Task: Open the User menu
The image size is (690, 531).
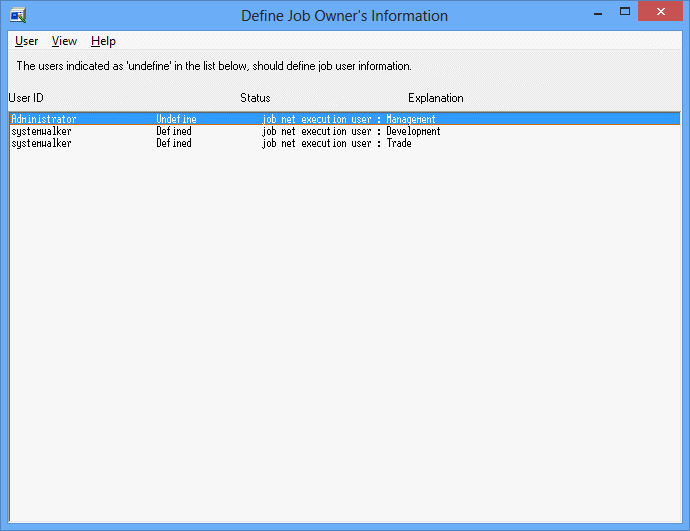Action: coord(26,41)
